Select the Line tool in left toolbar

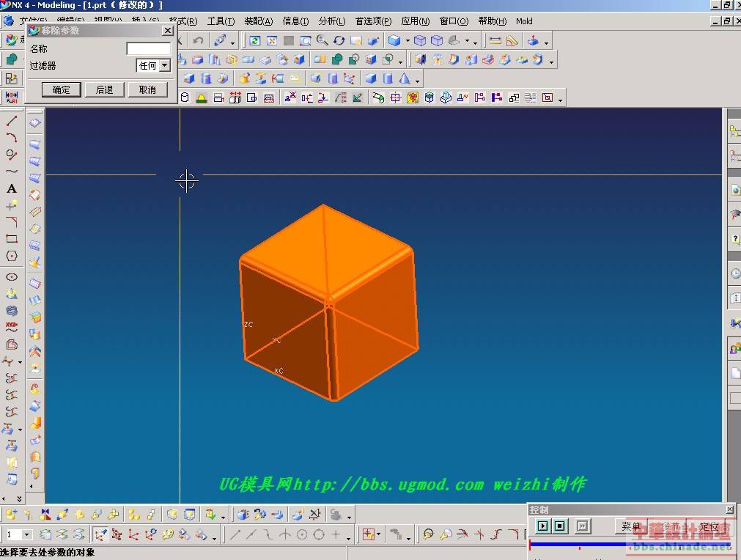point(12,121)
